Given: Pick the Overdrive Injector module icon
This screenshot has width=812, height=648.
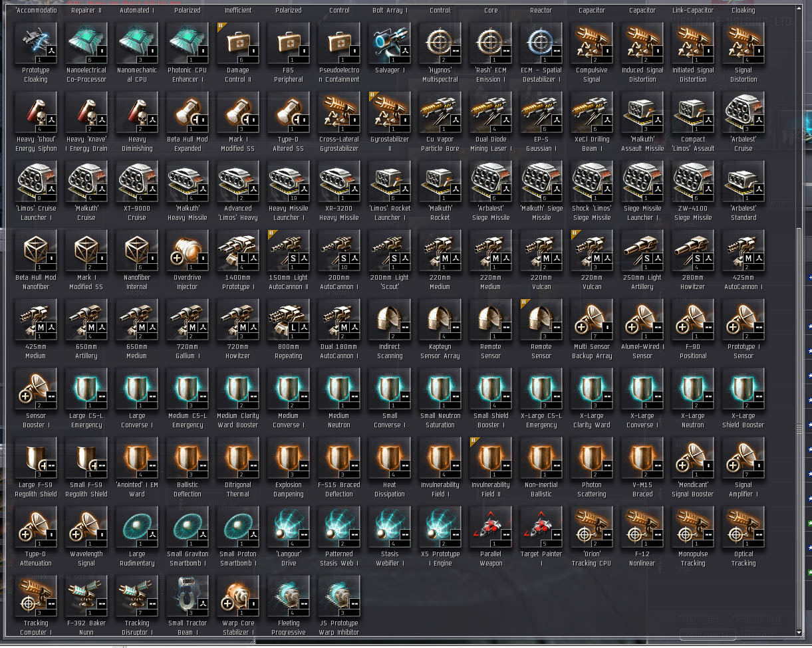Looking at the screenshot, I should 188,251.
